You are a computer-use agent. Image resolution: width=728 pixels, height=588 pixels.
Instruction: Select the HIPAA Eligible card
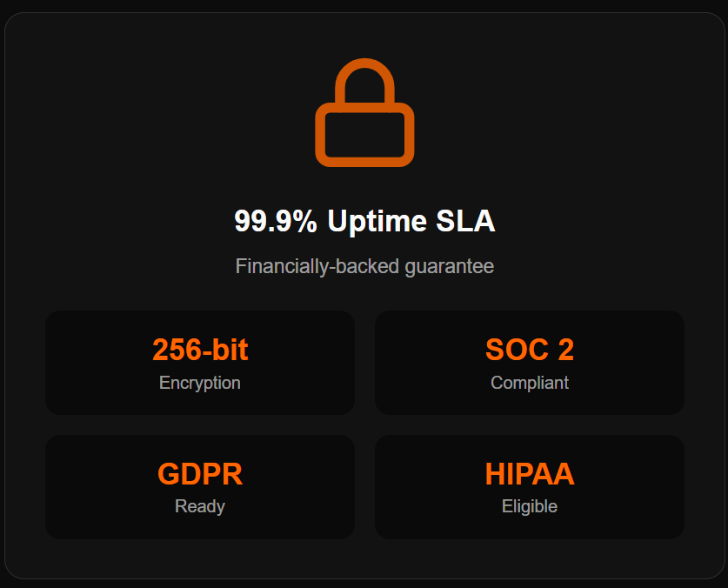pos(529,487)
